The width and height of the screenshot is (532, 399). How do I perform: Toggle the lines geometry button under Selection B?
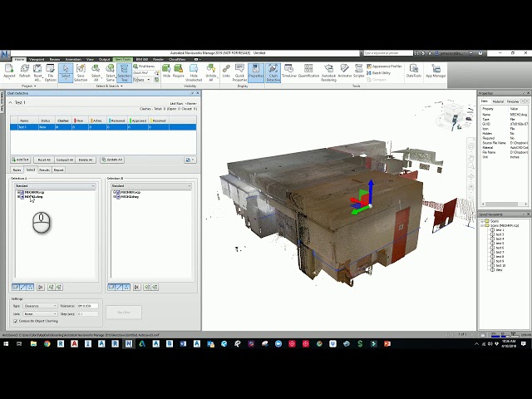click(119, 288)
